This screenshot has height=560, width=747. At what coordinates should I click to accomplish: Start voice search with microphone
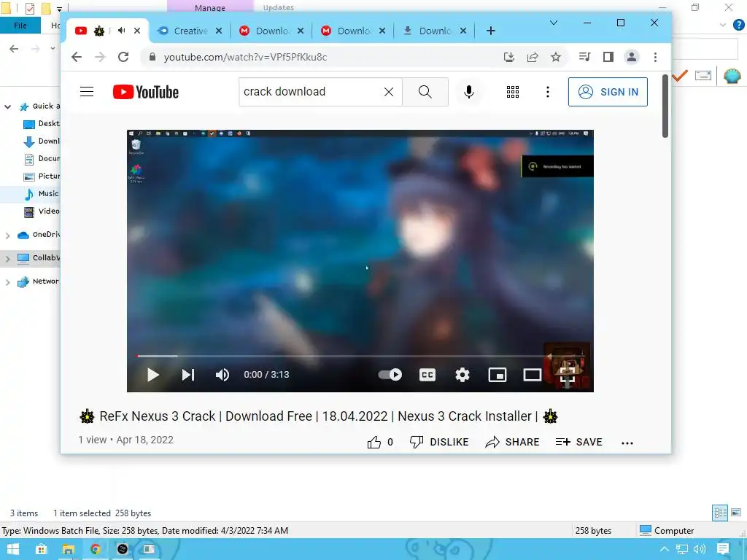[469, 92]
